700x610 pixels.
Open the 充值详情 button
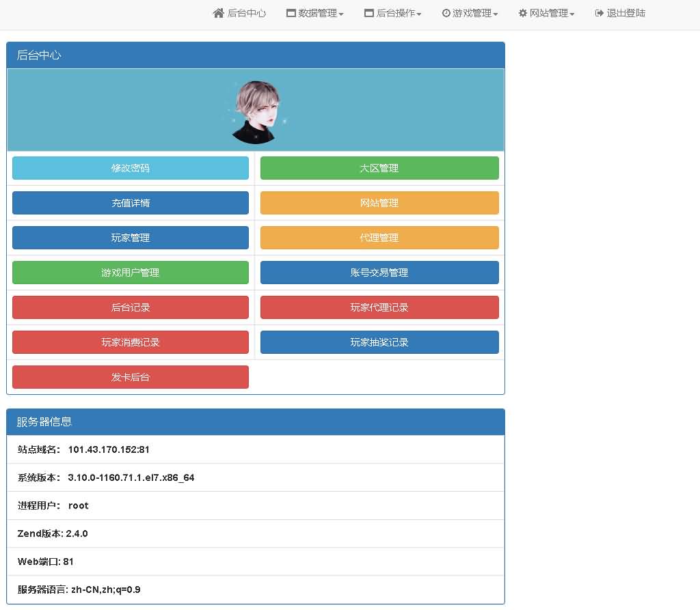pyautogui.click(x=131, y=203)
